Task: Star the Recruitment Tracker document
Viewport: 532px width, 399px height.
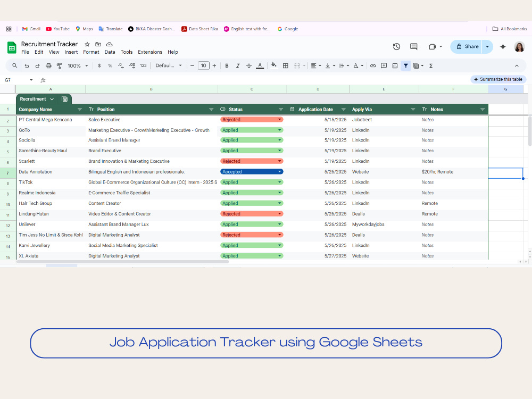Action: click(x=87, y=44)
